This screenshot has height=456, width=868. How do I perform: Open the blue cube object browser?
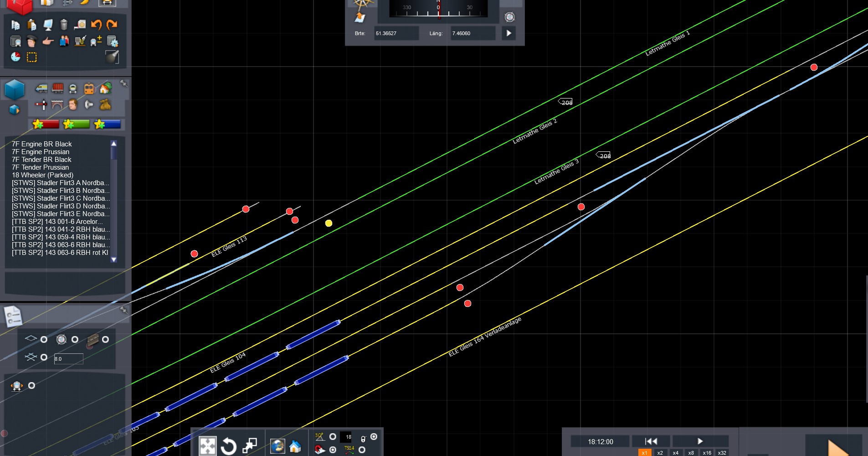pos(15,89)
